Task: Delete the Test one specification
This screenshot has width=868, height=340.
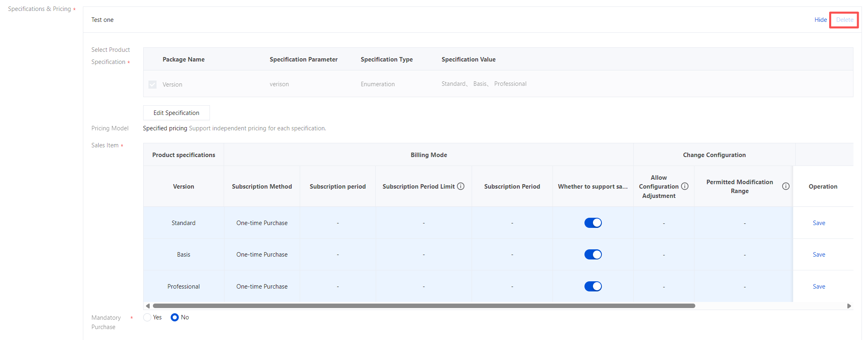Action: click(845, 20)
